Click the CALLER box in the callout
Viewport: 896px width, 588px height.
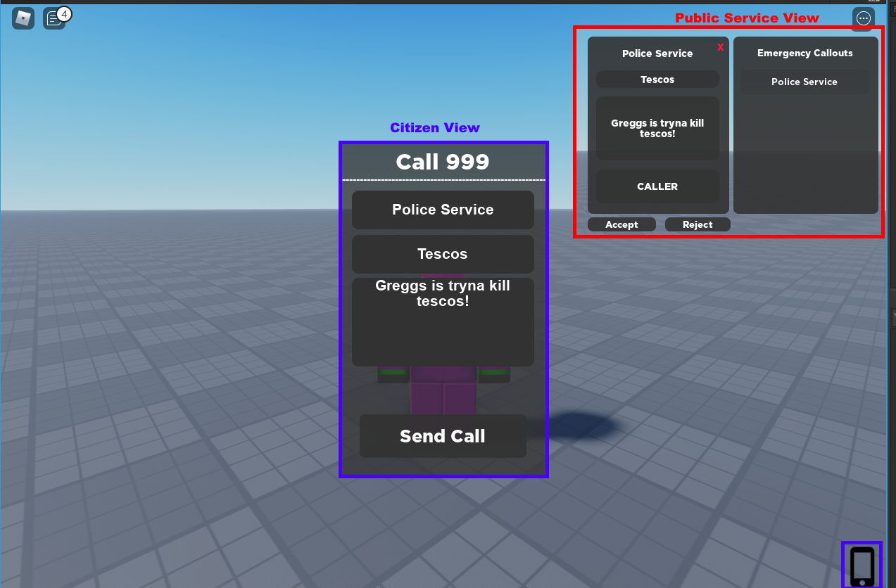(657, 186)
